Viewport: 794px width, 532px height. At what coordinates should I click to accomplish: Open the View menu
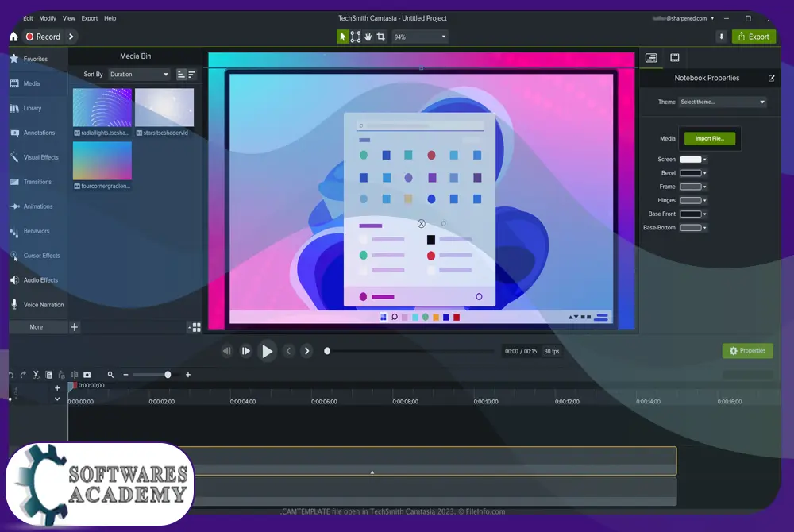coord(69,18)
